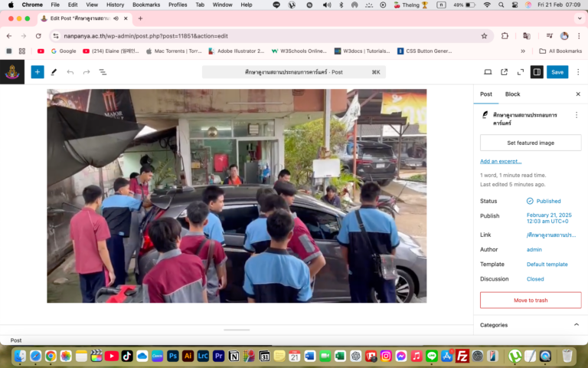Open Photoshop from the Dock

173,356
